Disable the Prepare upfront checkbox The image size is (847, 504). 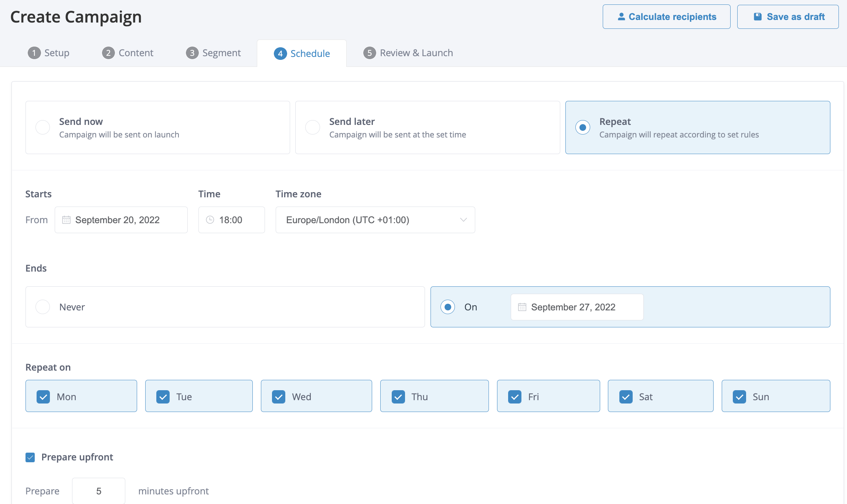coord(30,457)
